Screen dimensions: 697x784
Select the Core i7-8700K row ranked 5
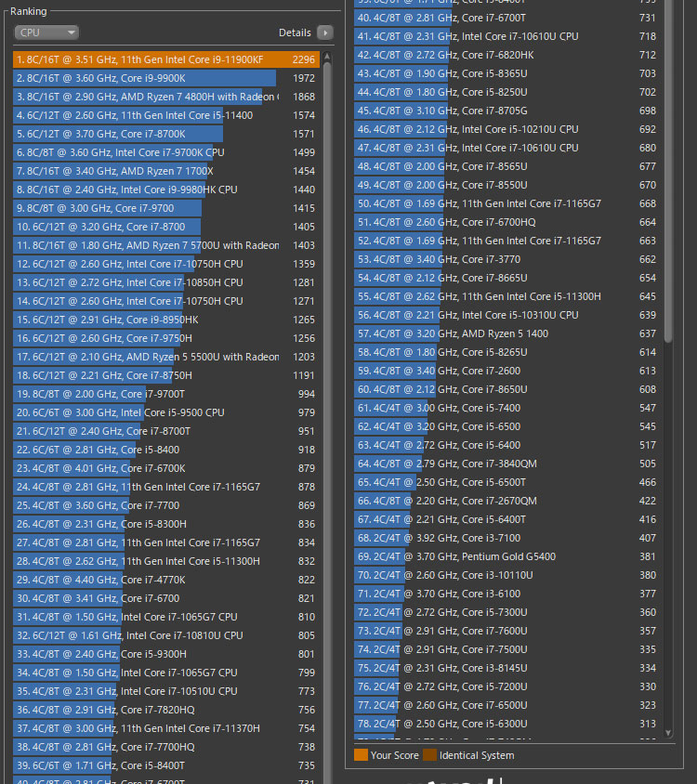point(166,134)
